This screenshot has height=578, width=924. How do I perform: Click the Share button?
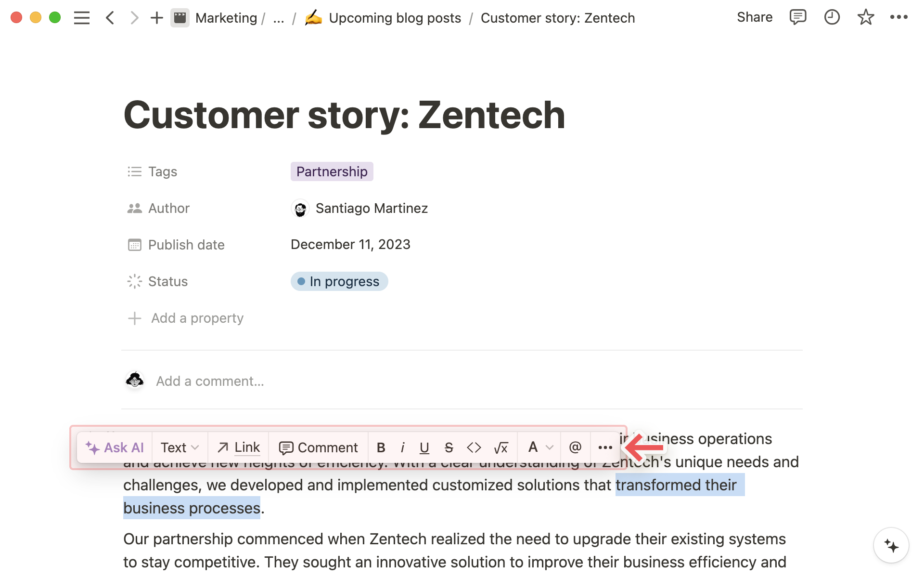click(x=754, y=17)
